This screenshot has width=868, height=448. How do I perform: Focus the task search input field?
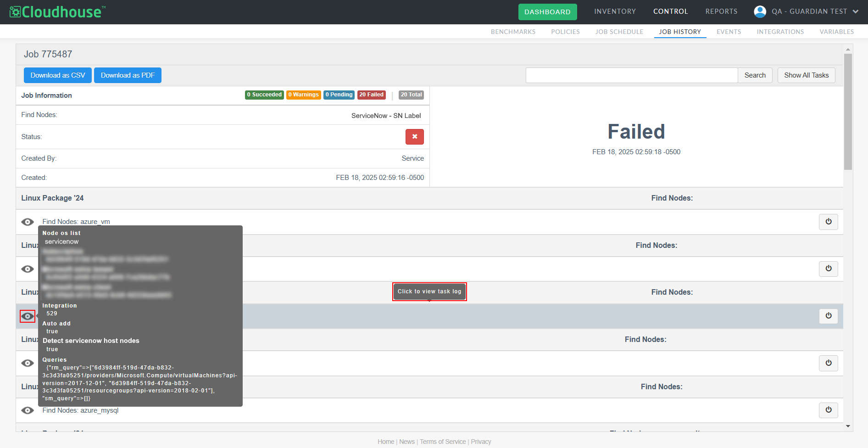point(631,75)
